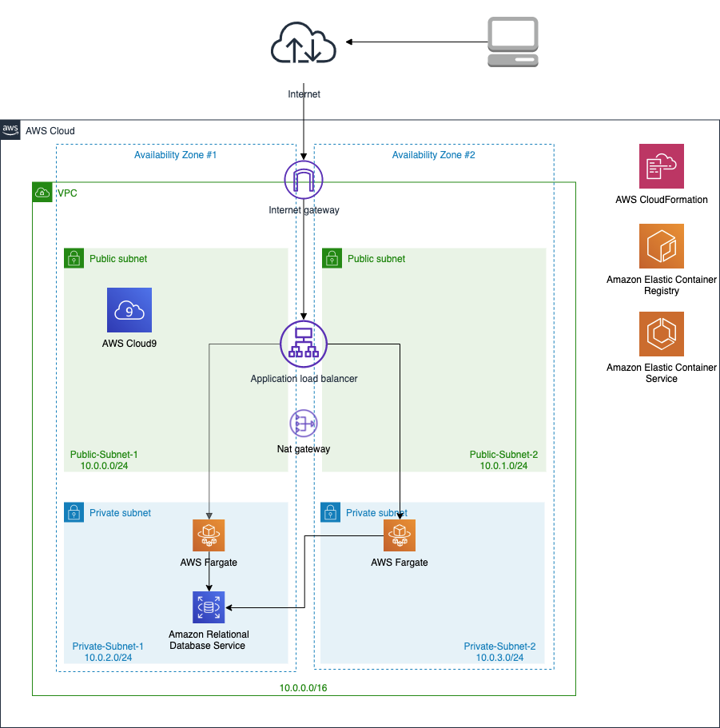Click 'Private subnet' title in Availability Zone #1
This screenshot has width=720, height=728.
(120, 513)
